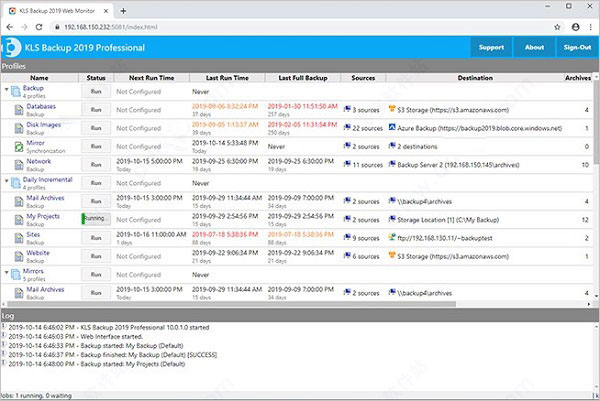Collapse the Mirrors profile group
600x401 pixels.
pyautogui.click(x=7, y=272)
